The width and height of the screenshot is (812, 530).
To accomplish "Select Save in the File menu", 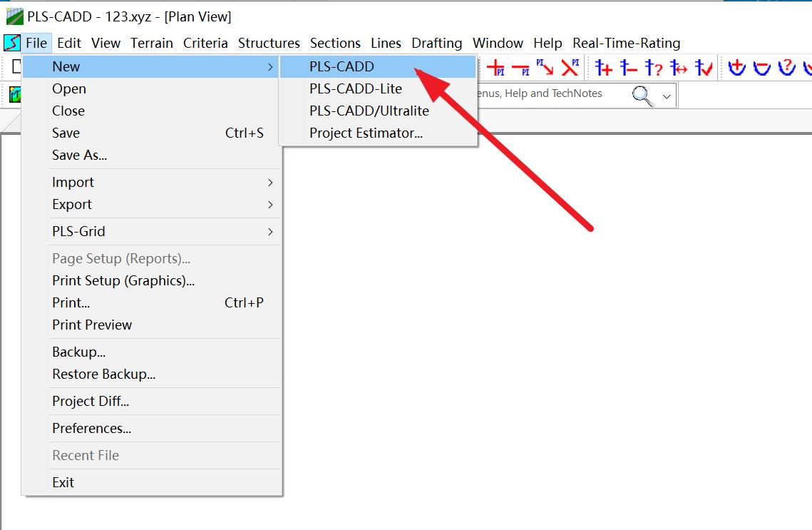I will click(x=151, y=133).
